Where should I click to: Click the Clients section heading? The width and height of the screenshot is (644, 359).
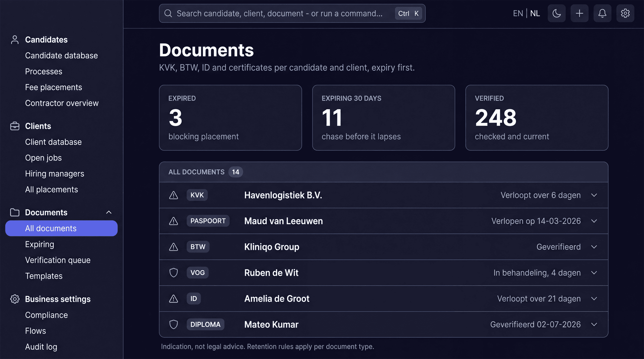(38, 126)
